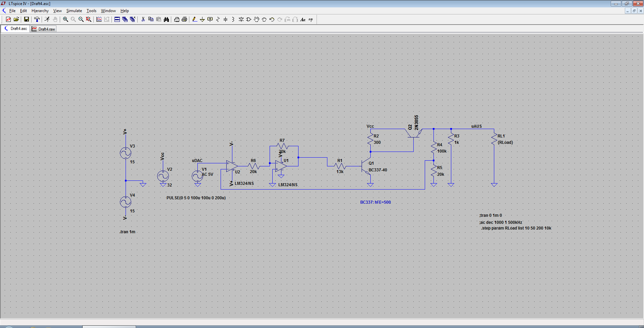The width and height of the screenshot is (644, 328).
Task: Select the Resistor tool in the toolbar
Action: tap(218, 19)
